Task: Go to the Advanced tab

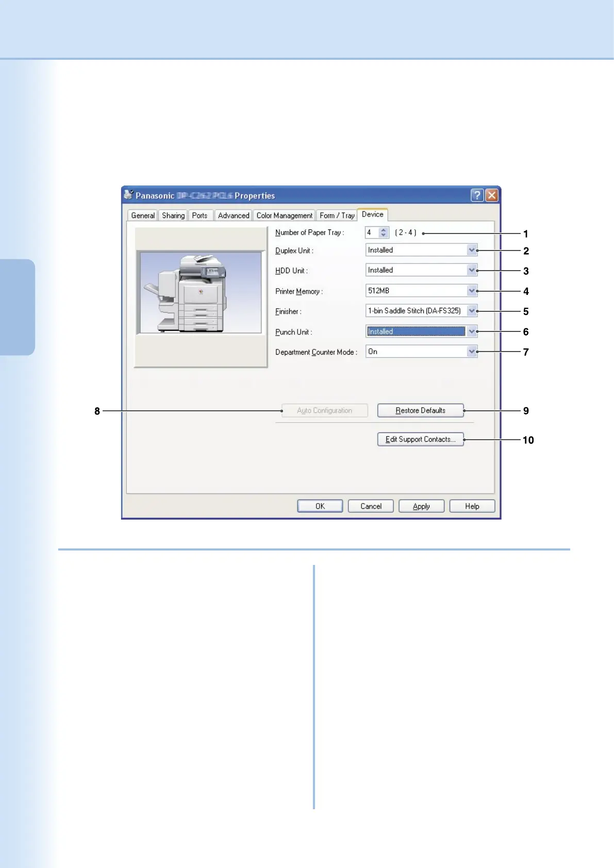Action: [233, 215]
